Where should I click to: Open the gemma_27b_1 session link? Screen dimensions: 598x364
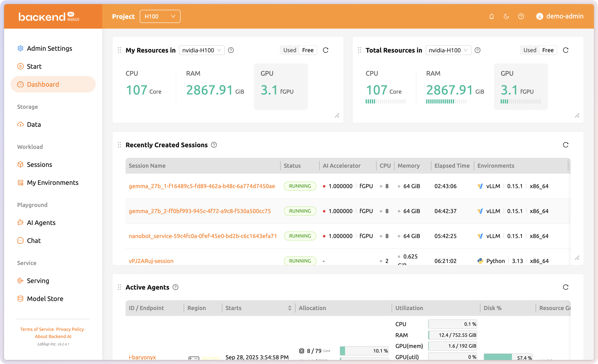pyautogui.click(x=202, y=186)
